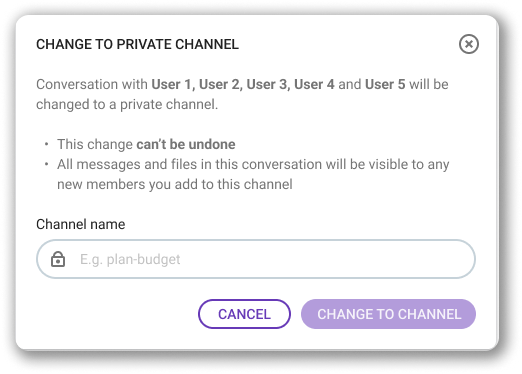
Task: Click the Channel name label
Action: pyautogui.click(x=81, y=224)
